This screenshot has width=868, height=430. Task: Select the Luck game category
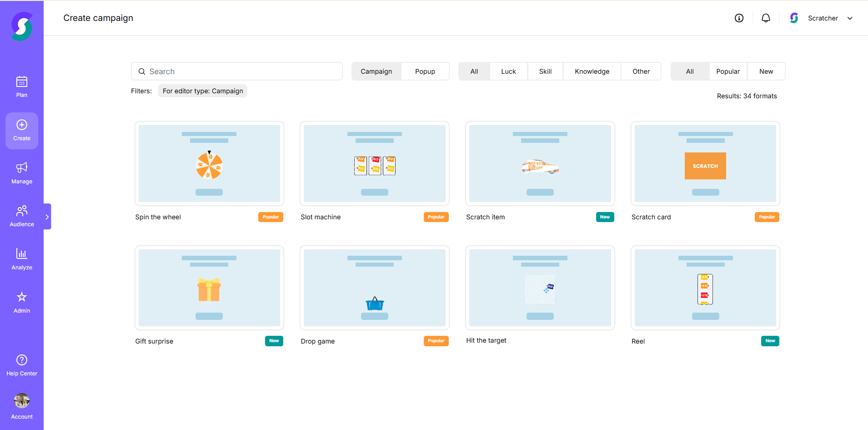coord(508,71)
